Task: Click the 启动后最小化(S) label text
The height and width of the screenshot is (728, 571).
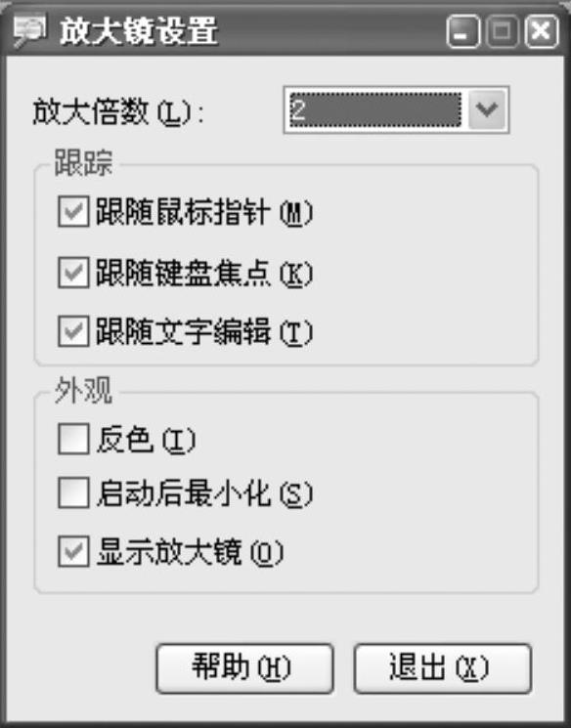Action: 204,493
